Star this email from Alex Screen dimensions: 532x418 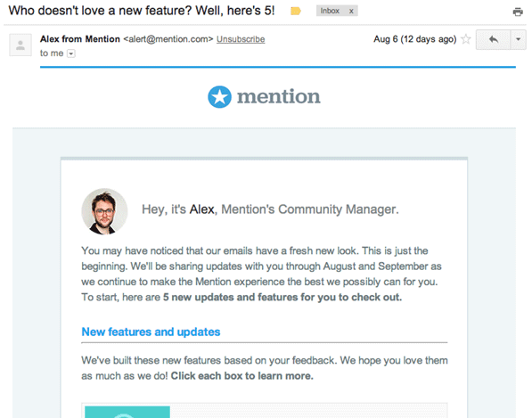coord(466,39)
